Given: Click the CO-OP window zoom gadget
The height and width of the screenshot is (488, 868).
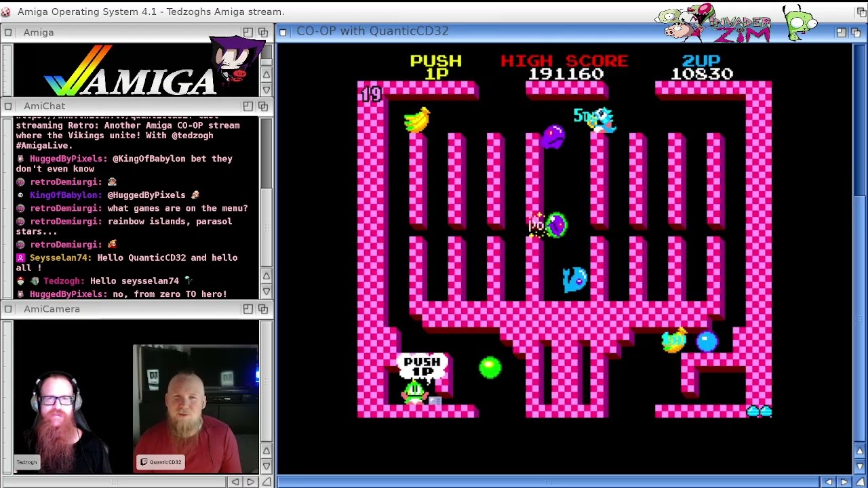Looking at the screenshot, I should tap(841, 32).
